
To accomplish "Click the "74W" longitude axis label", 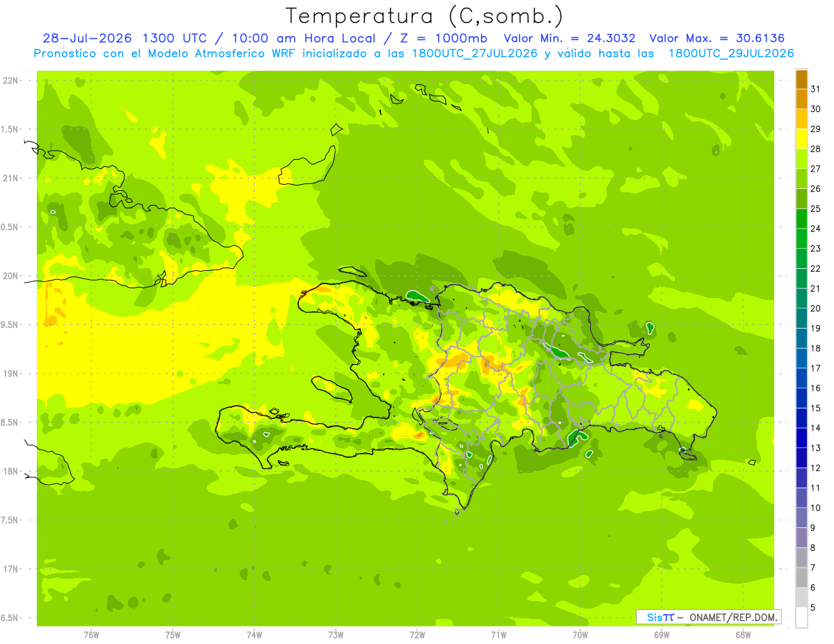I will pos(254,635).
